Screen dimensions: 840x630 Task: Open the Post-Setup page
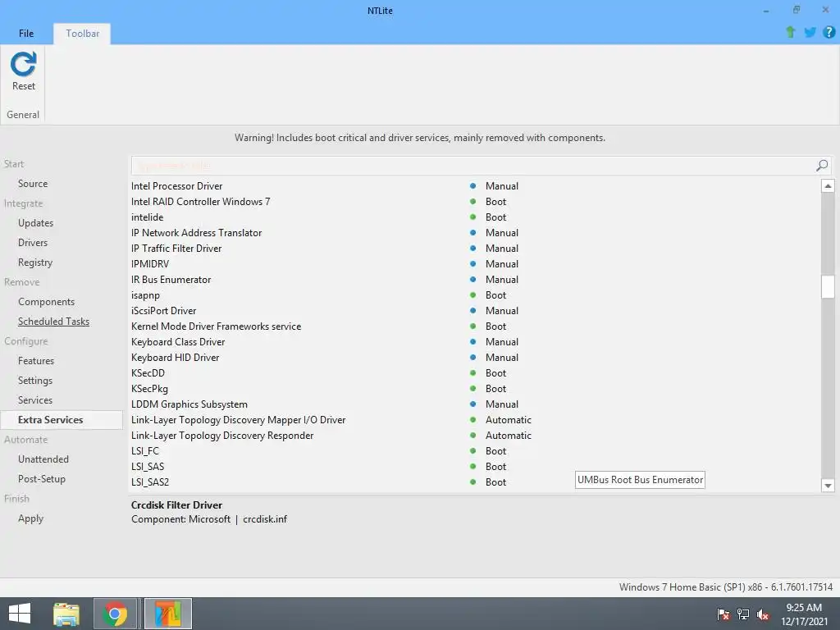click(x=42, y=479)
